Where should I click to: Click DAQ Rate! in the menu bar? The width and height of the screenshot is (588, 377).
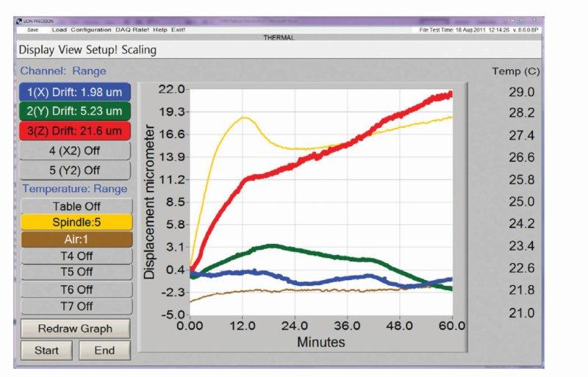point(132,29)
